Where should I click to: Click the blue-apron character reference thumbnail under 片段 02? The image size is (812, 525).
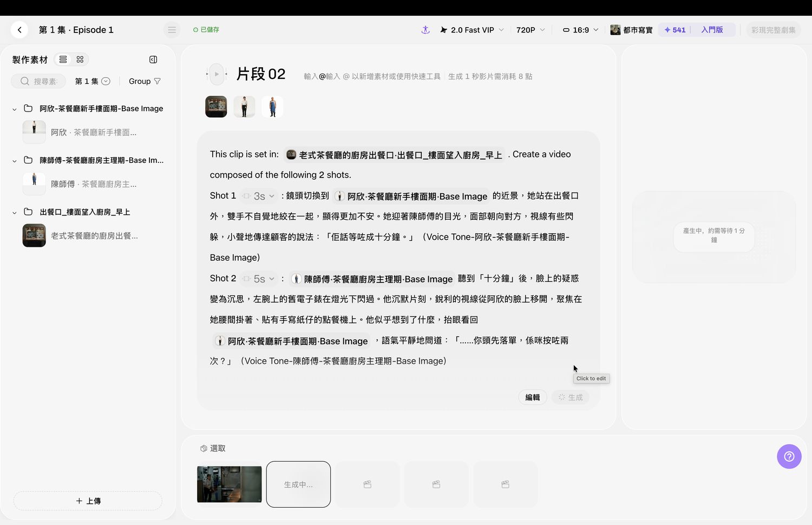272,107
